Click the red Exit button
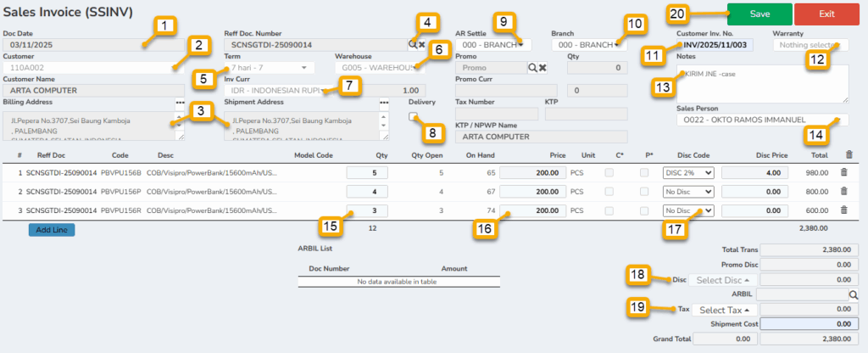Image resolution: width=868 pixels, height=353 pixels. [826, 14]
